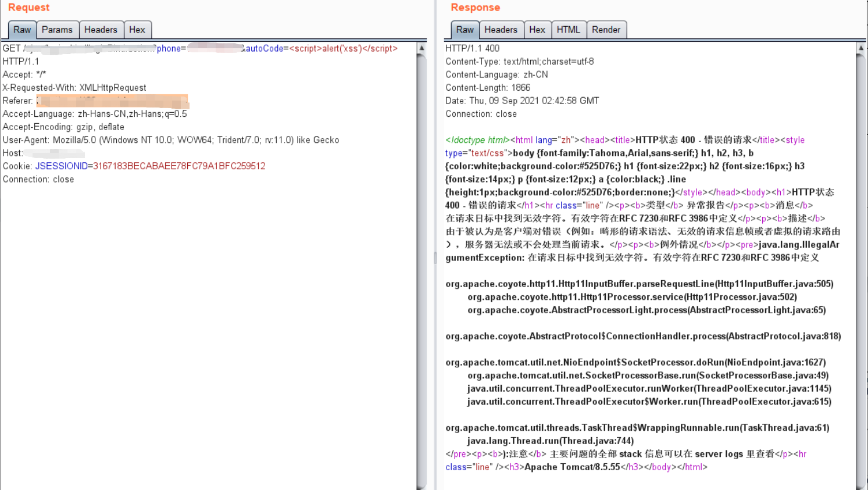This screenshot has width=868, height=490.
Task: Select the Request Raw tab
Action: click(22, 30)
